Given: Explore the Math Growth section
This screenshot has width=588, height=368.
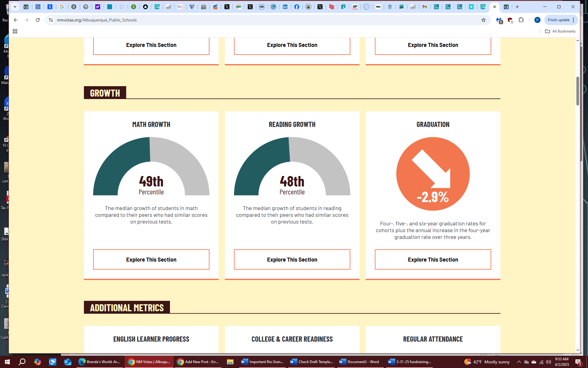Looking at the screenshot, I should (151, 259).
